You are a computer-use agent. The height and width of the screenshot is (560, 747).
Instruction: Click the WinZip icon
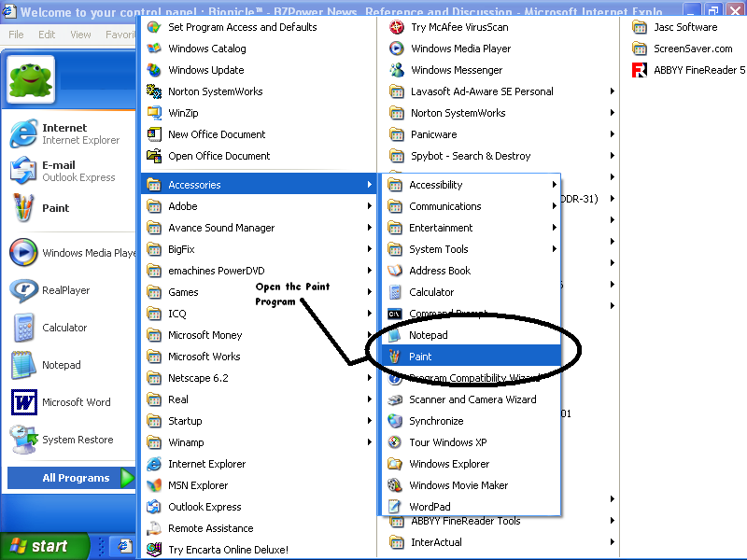(x=154, y=113)
